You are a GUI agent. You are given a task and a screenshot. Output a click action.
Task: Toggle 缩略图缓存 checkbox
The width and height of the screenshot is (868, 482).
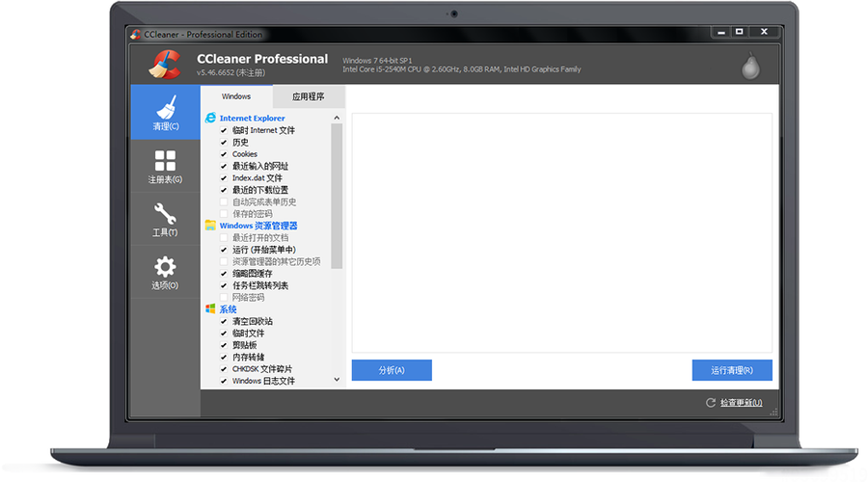[x=224, y=274]
